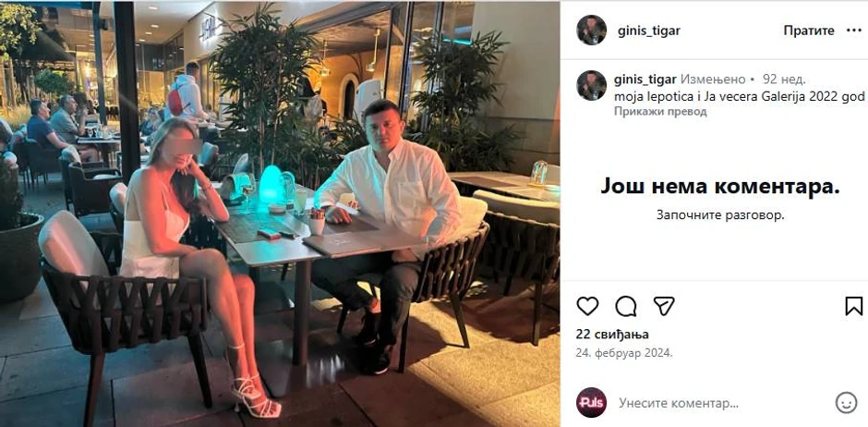Click the Puls profile avatar
The height and width of the screenshot is (427, 868).
pyautogui.click(x=591, y=403)
